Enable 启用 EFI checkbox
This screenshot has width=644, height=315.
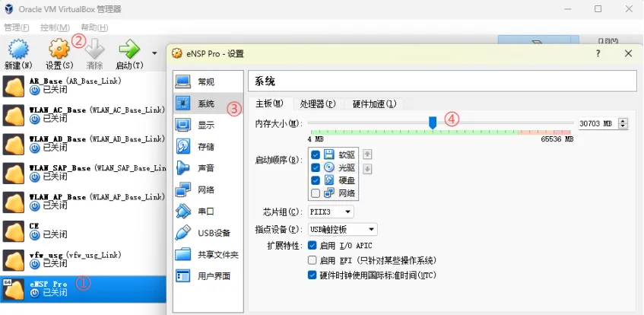click(312, 260)
